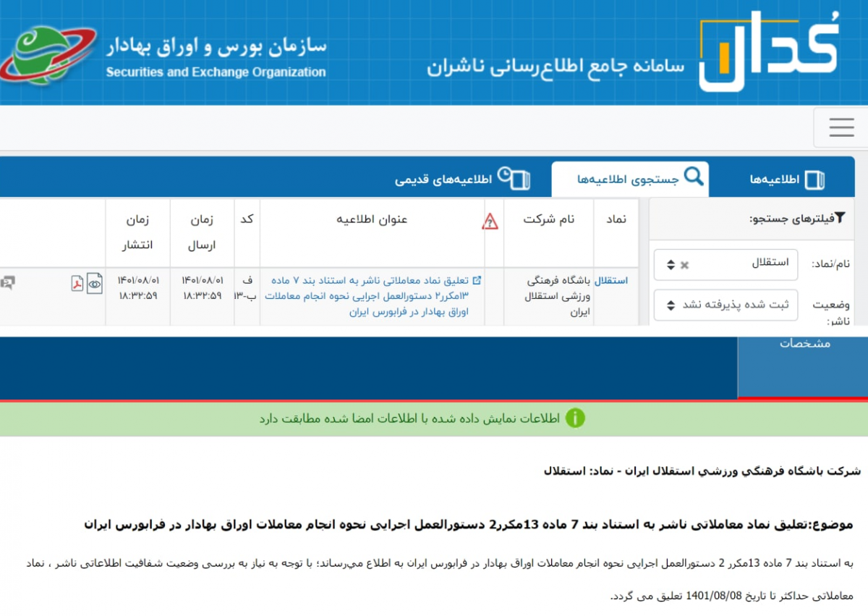Open the مشخصات tab
Screen dimensions: 868x616
(x=804, y=344)
